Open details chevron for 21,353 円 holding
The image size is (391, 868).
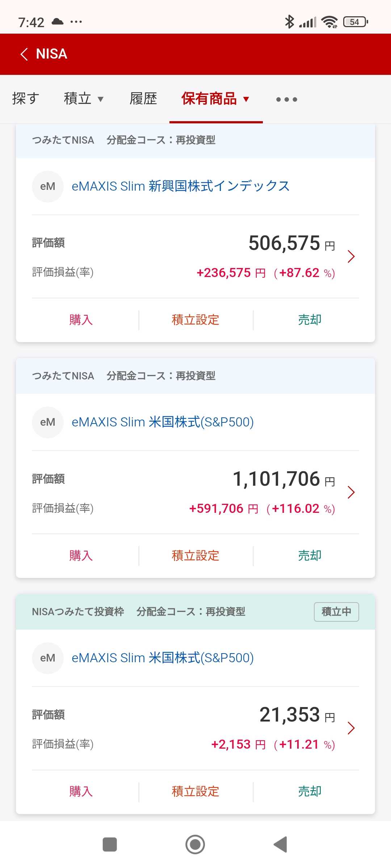pos(351,728)
